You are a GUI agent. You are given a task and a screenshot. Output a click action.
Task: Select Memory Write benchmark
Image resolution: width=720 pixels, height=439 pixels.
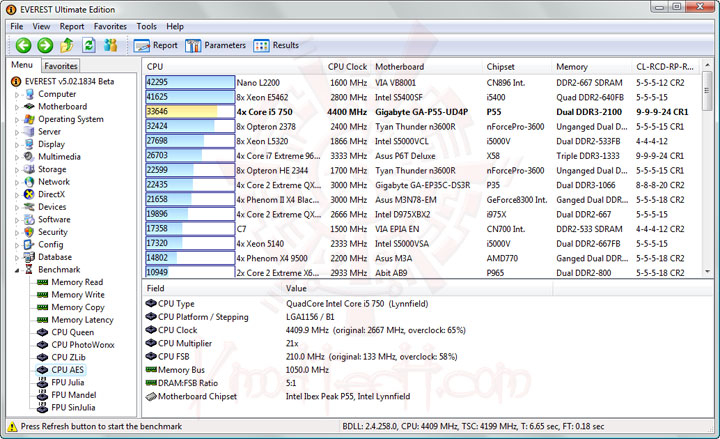pos(78,295)
